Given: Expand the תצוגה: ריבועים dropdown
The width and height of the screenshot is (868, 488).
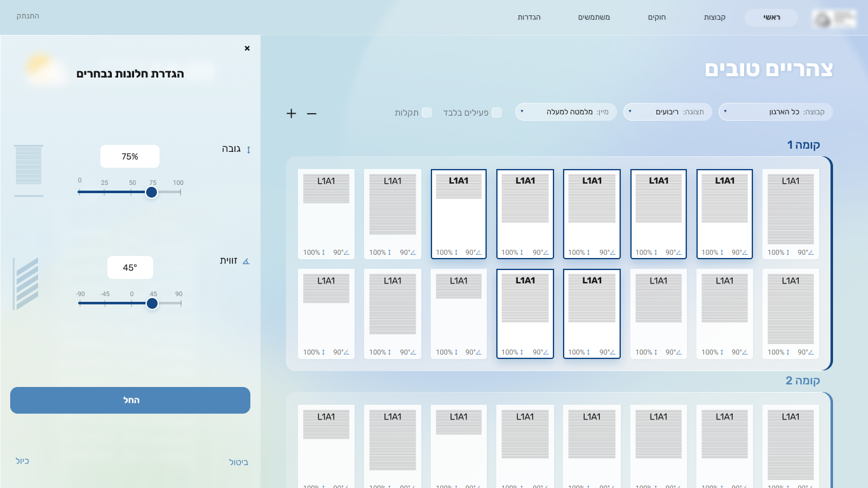Looking at the screenshot, I should pyautogui.click(x=667, y=112).
